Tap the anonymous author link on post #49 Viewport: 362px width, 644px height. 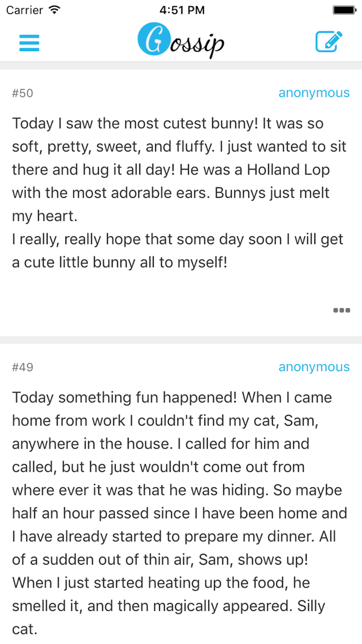(x=314, y=367)
